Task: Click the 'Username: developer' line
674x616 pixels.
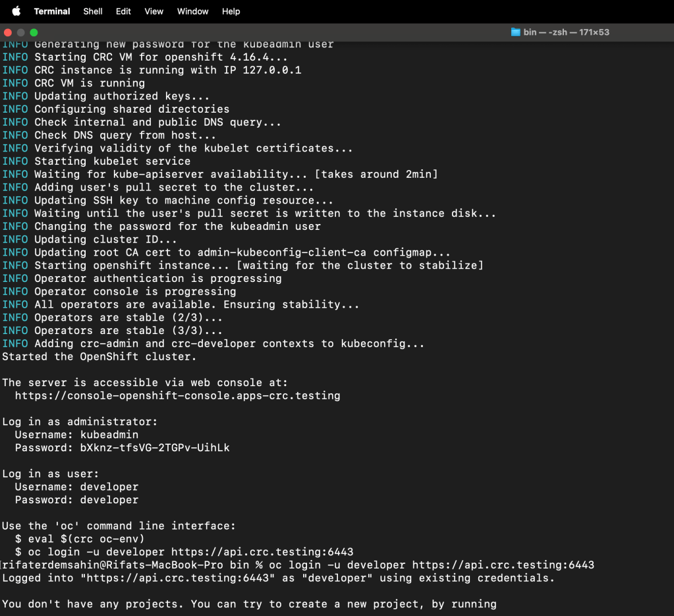Action: click(76, 487)
